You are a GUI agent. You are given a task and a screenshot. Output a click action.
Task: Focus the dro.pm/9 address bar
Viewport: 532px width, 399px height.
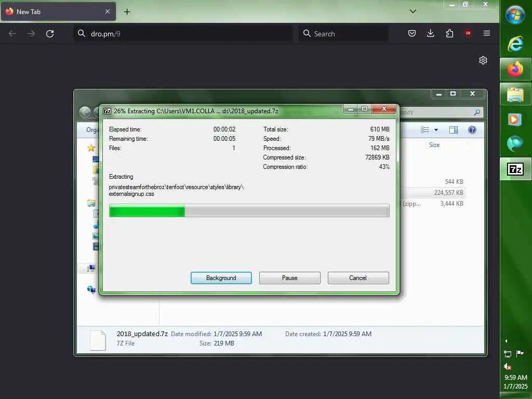point(183,34)
